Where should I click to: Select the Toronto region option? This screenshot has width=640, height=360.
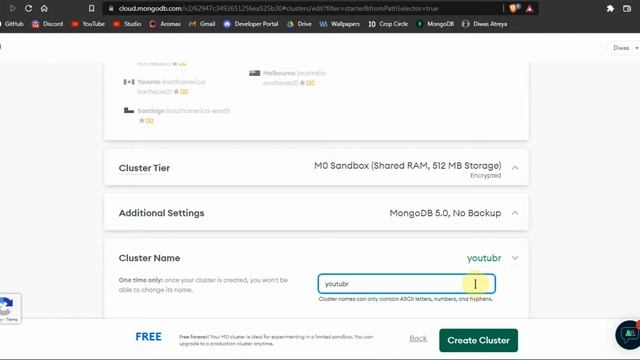[165, 87]
